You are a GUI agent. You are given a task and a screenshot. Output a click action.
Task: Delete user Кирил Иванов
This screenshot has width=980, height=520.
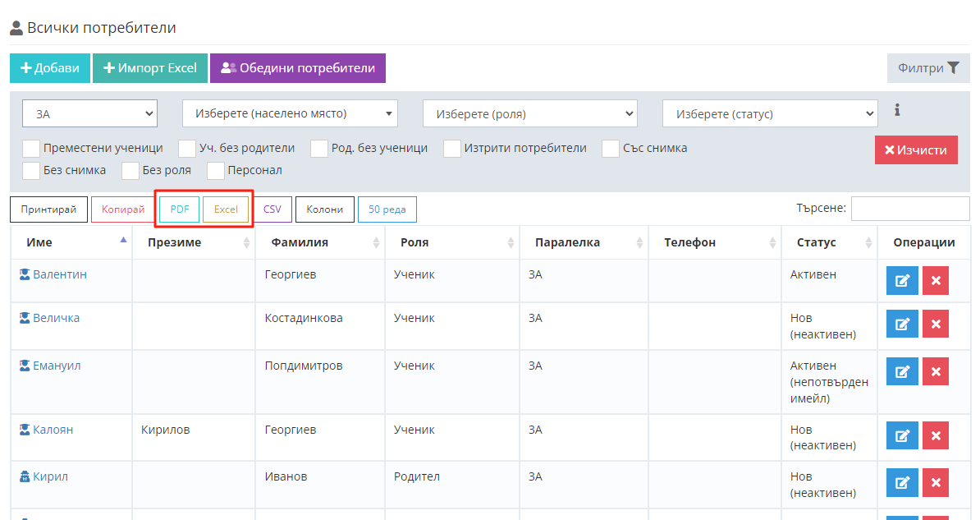pyautogui.click(x=936, y=482)
